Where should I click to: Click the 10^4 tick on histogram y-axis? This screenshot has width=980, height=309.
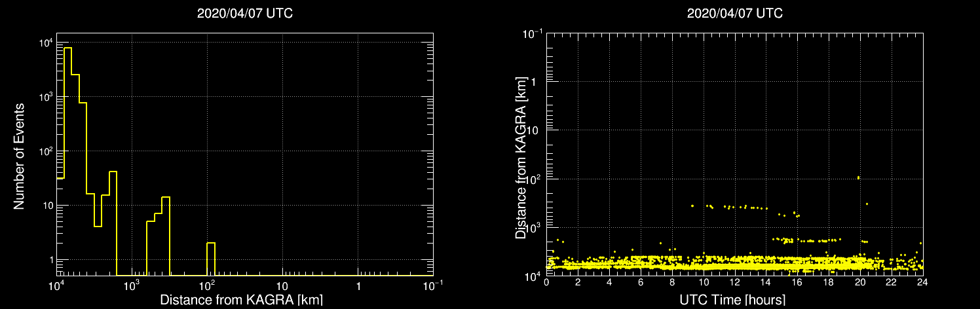[x=45, y=43]
